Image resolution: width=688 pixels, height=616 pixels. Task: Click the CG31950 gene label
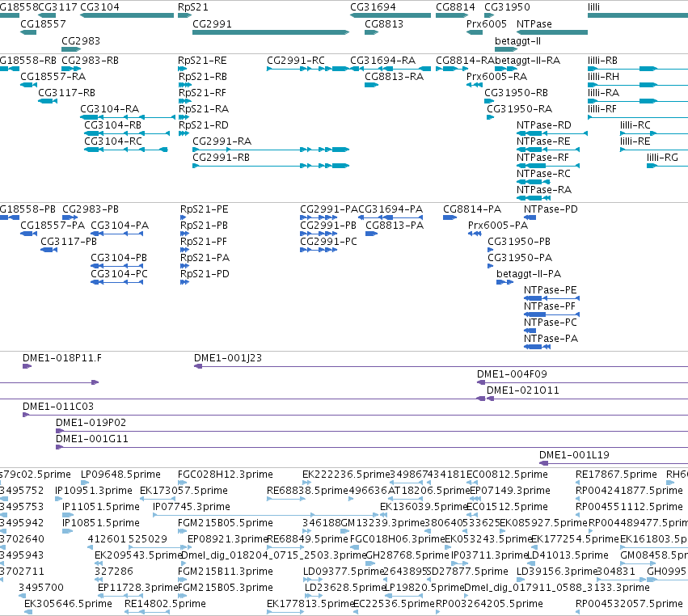507,7
